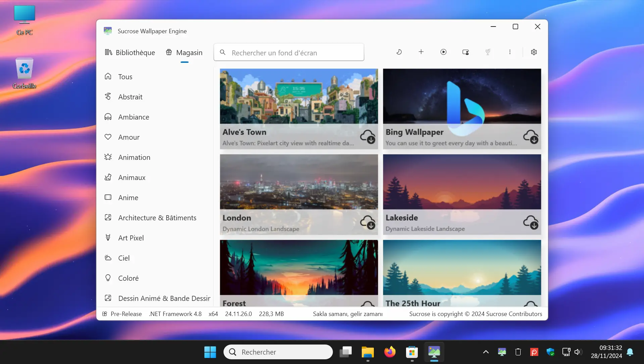This screenshot has height=364, width=644.
Task: Click the Sakla samanı, gelir zamanı text
Action: [348, 314]
